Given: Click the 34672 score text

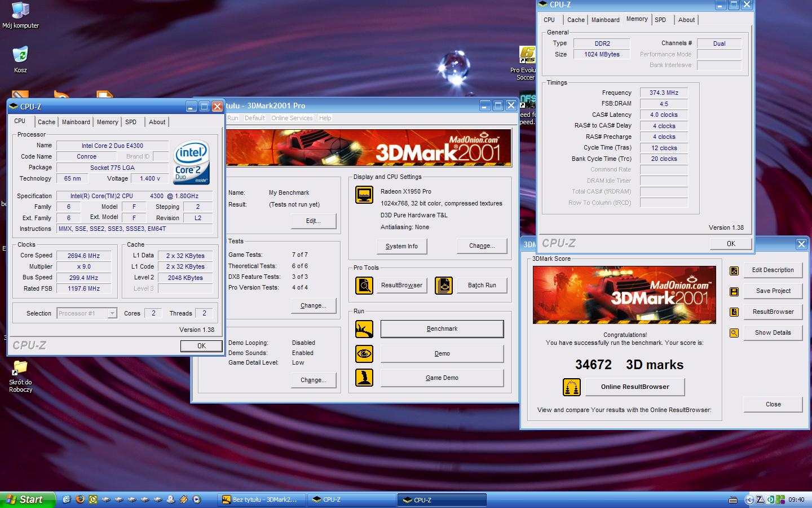Looking at the screenshot, I should click(x=593, y=365).
